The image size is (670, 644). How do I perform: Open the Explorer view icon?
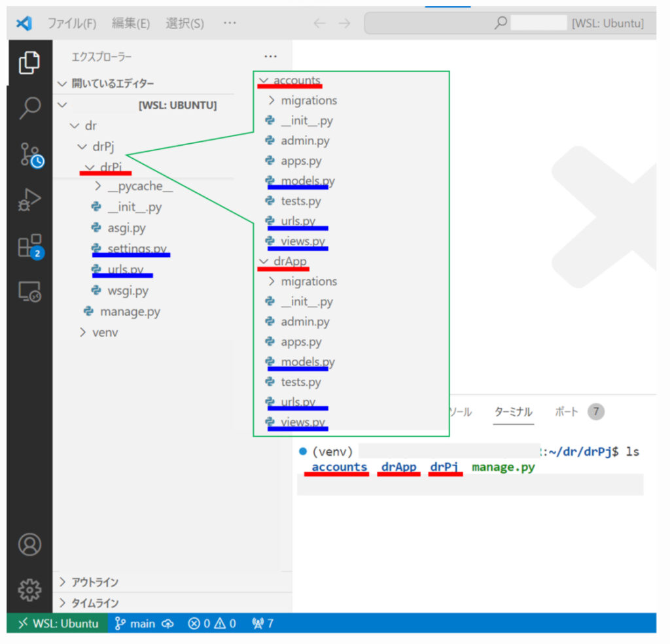[29, 63]
